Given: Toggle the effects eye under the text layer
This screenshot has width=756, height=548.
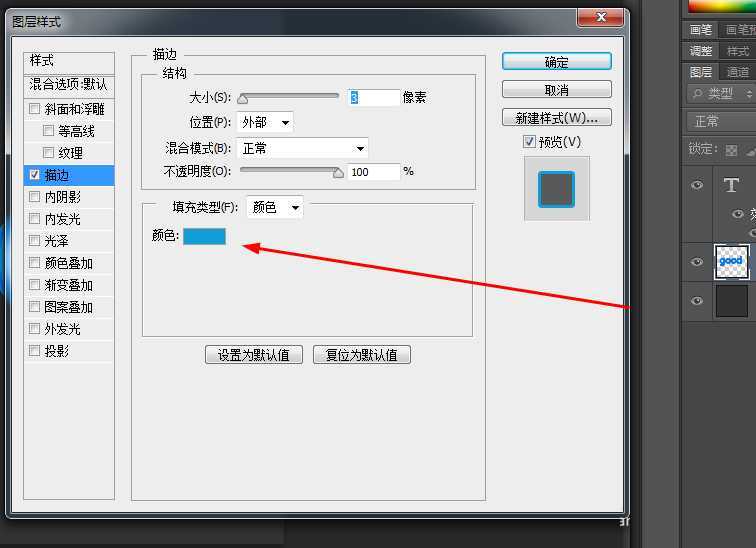Looking at the screenshot, I should pos(738,214).
